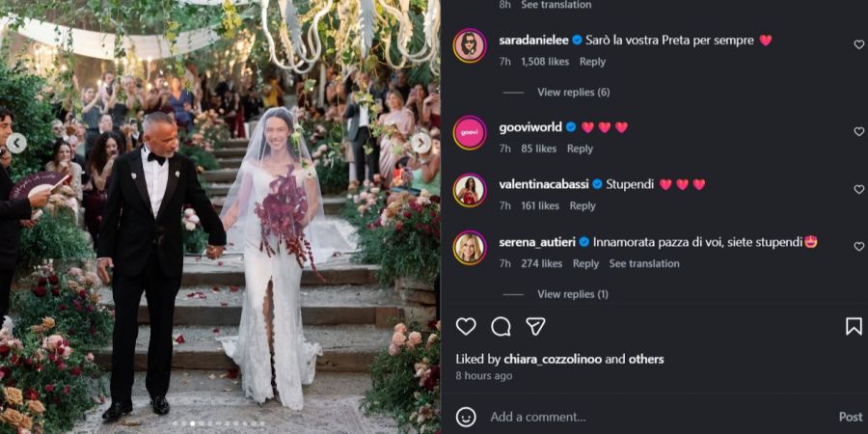868x434 pixels.
Task: Like valentinacabassi's comment
Action: pos(858,189)
